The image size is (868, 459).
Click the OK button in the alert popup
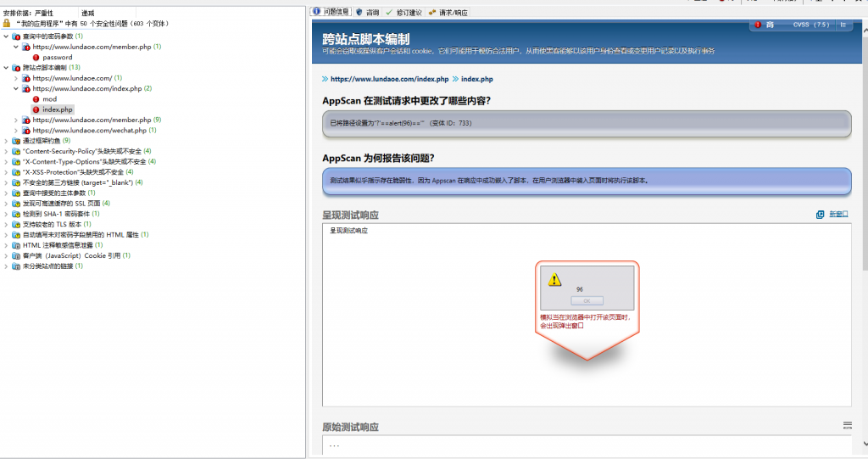pos(587,301)
